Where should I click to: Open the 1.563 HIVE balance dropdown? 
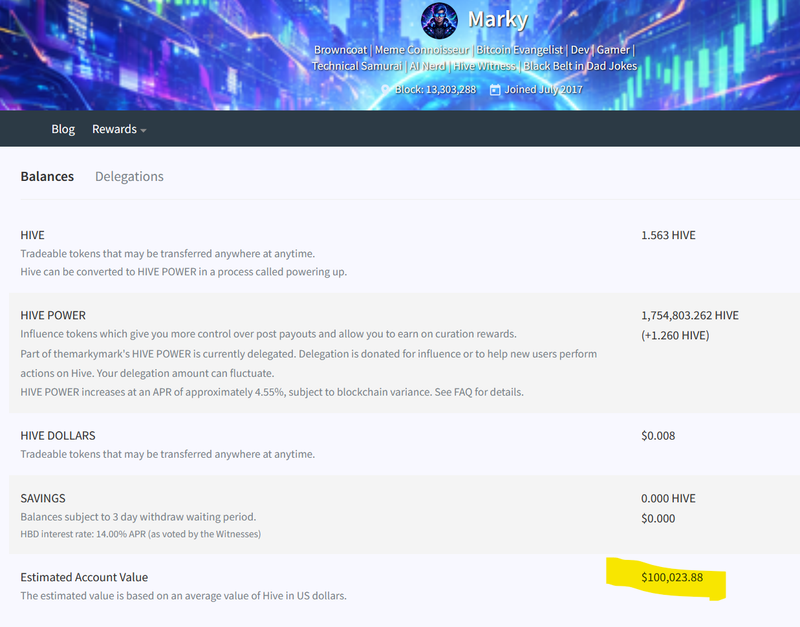tap(668, 235)
